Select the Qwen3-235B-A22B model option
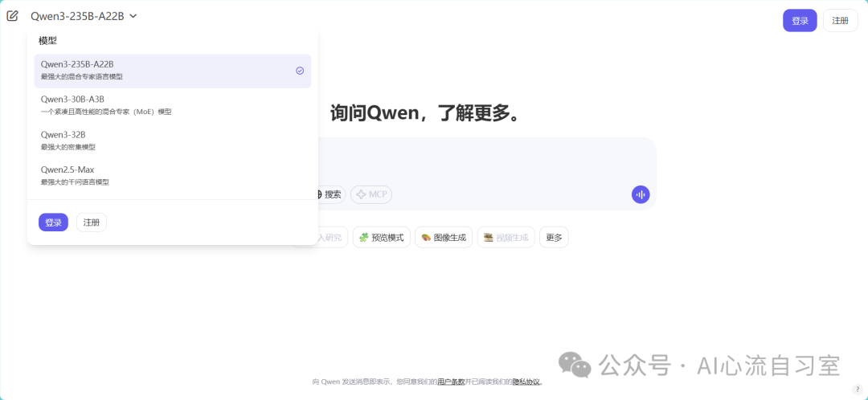This screenshot has height=400, width=868. (x=172, y=71)
